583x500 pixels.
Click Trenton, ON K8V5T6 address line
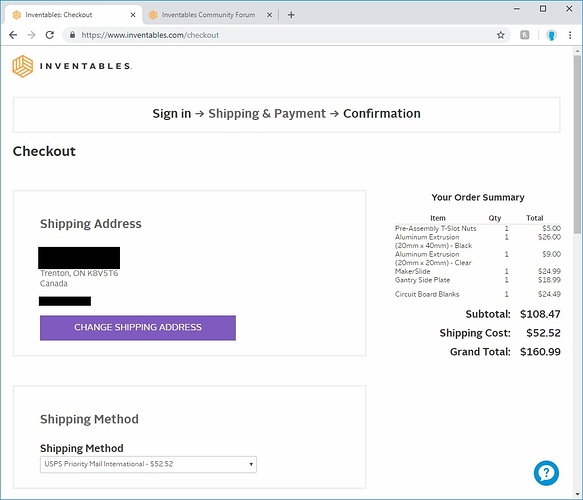click(79, 273)
